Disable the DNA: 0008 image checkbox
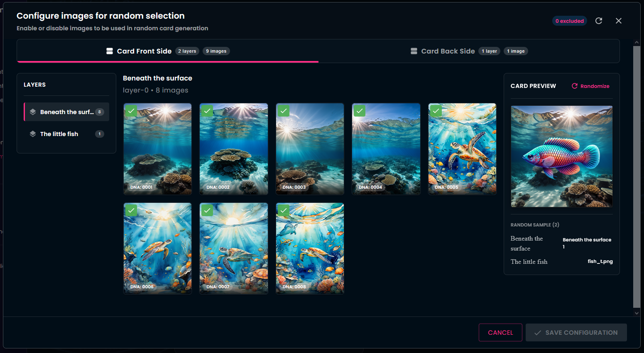Image resolution: width=644 pixels, height=353 pixels. [x=284, y=211]
